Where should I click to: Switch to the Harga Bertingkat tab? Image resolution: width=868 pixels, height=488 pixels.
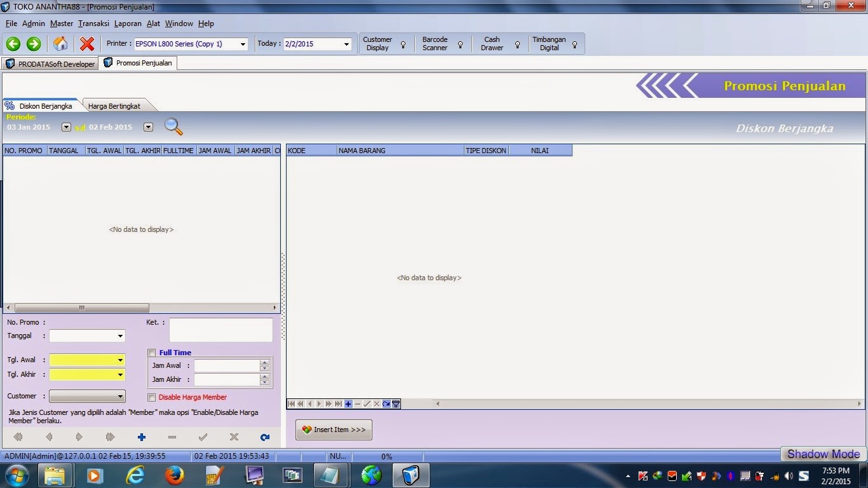[114, 106]
